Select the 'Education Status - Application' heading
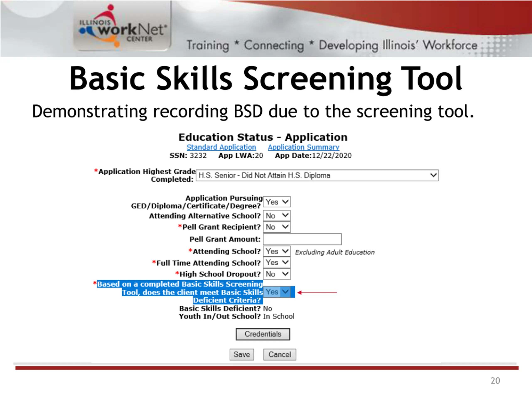The height and width of the screenshot is (399, 532). click(x=263, y=137)
